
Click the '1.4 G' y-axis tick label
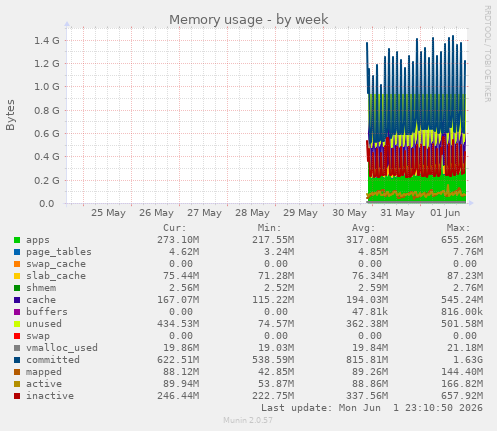(47, 41)
